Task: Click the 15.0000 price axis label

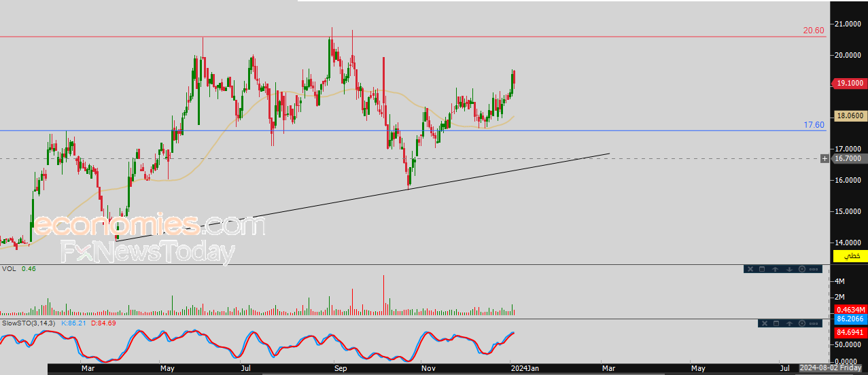Action: coord(850,211)
